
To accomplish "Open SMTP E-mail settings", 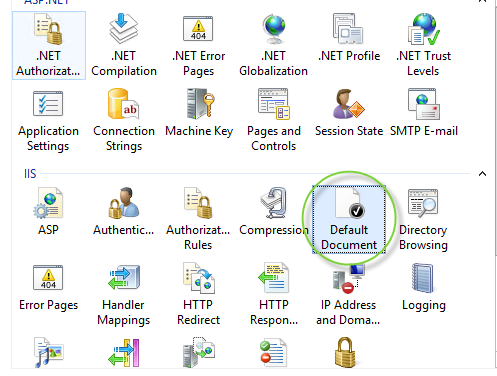I will pyautogui.click(x=424, y=113).
